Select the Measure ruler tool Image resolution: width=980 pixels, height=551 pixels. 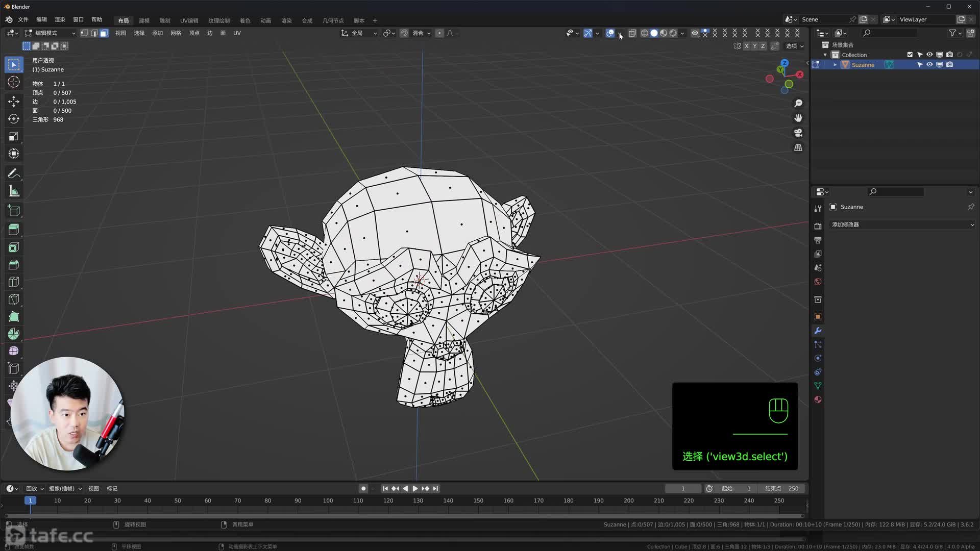(14, 191)
